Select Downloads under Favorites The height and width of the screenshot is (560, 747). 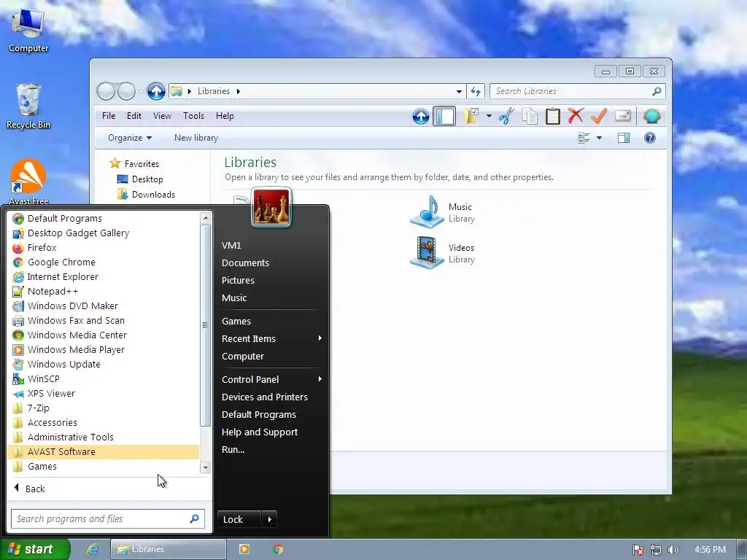(153, 194)
